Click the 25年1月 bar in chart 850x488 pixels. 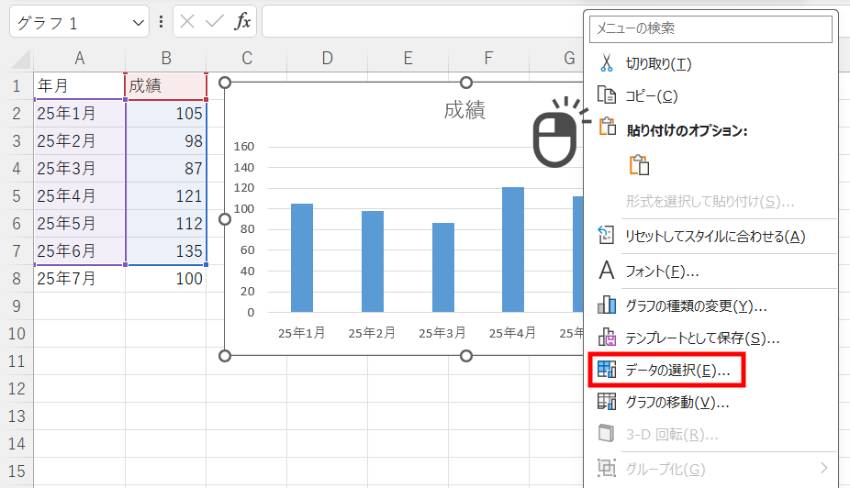pos(302,258)
